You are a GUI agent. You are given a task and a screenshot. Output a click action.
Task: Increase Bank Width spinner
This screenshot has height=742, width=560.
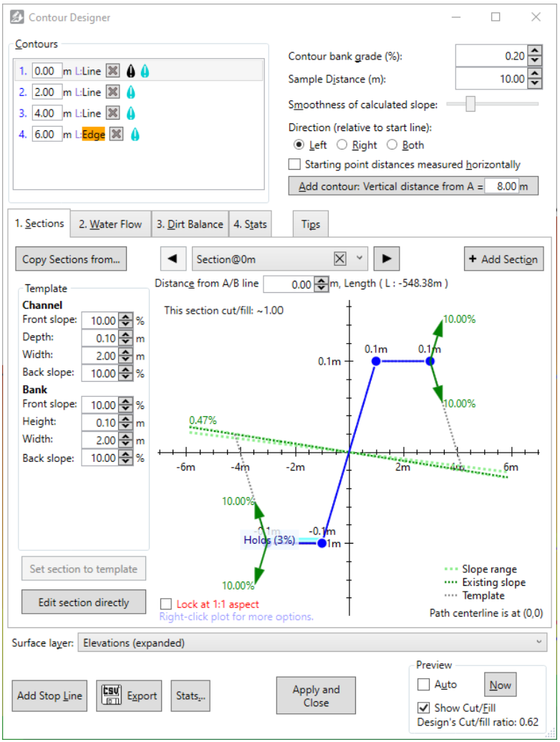point(125,436)
